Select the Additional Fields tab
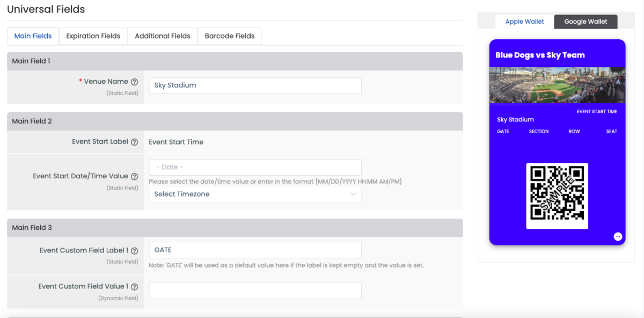 [x=162, y=36]
